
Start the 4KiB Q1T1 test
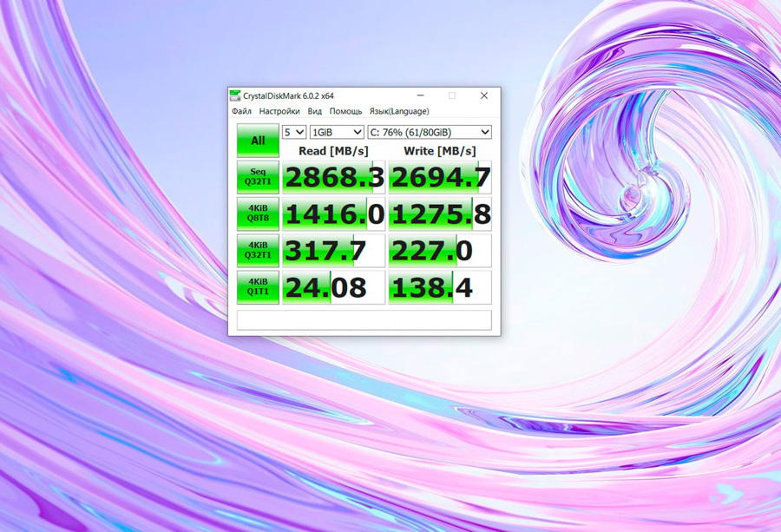(258, 287)
